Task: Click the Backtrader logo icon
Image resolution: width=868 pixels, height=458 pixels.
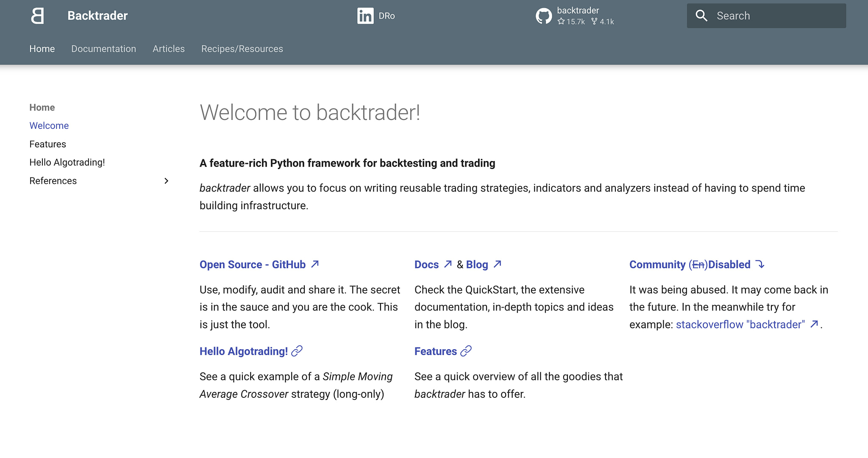Action: (37, 16)
